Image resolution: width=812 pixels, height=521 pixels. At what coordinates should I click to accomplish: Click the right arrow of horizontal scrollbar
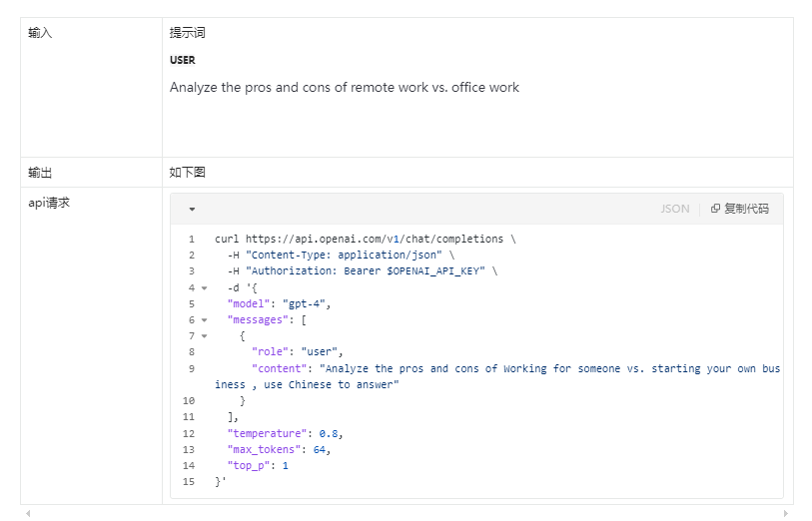[x=786, y=513]
